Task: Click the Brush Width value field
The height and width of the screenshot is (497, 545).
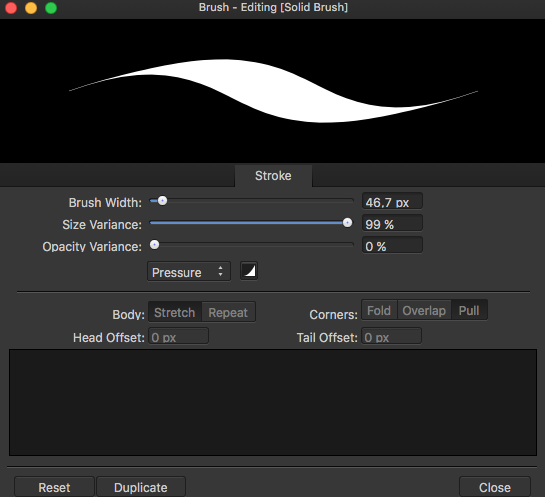Action: (x=392, y=202)
